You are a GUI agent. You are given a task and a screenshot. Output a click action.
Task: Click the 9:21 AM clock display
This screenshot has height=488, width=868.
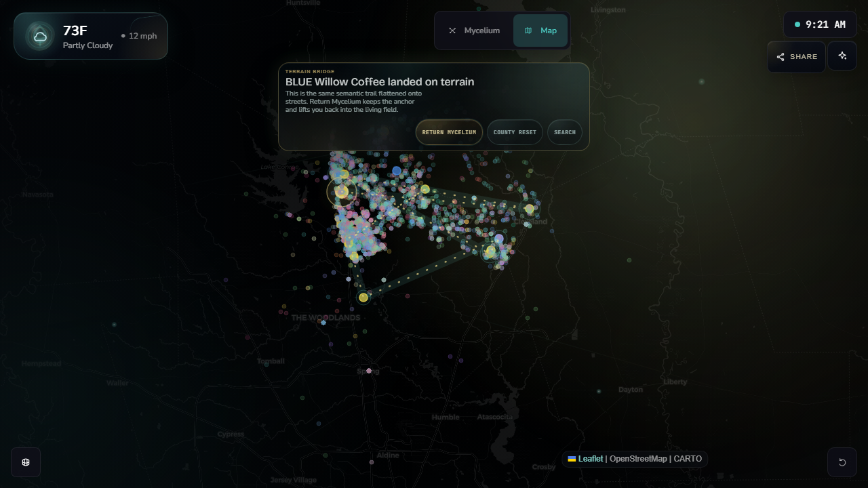point(820,24)
